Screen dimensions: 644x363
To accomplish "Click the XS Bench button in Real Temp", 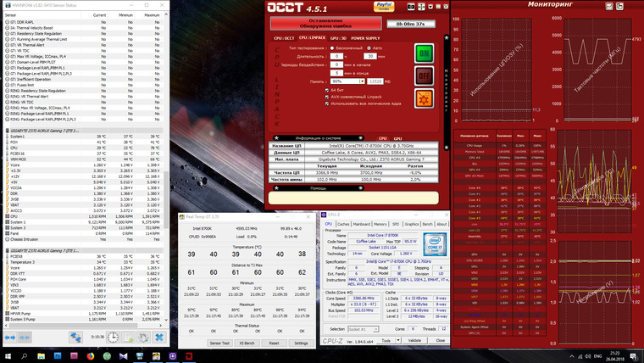I will pyautogui.click(x=247, y=343).
